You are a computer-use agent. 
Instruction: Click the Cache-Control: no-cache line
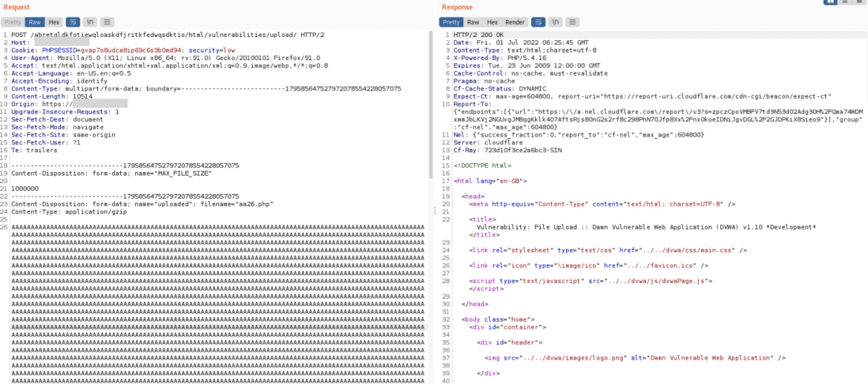[x=530, y=73]
